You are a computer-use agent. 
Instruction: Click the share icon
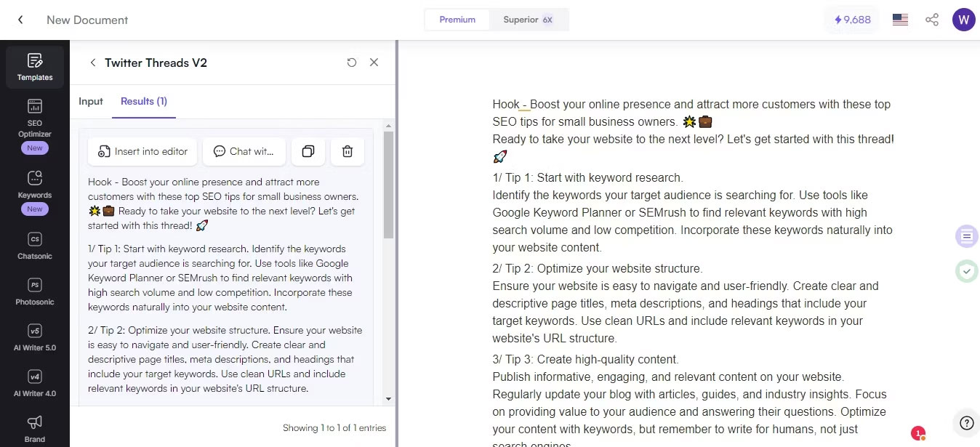tap(932, 20)
